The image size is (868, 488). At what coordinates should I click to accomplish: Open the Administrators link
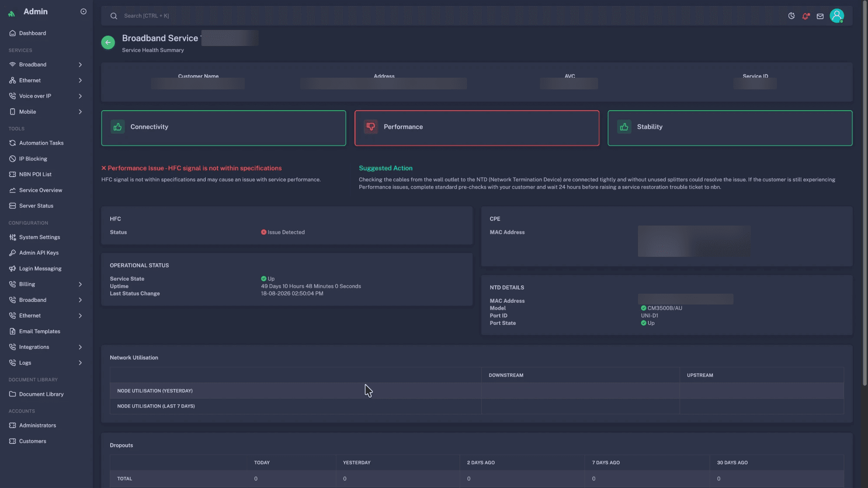click(46, 426)
